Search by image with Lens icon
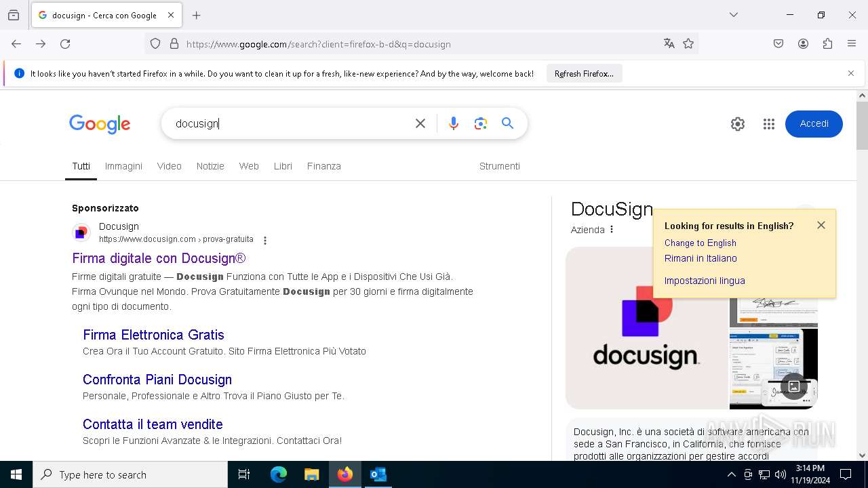Image resolution: width=868 pixels, height=488 pixels. (481, 123)
